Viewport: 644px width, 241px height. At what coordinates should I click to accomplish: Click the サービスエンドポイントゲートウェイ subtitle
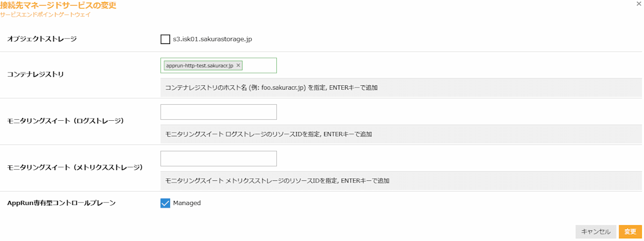tap(45, 14)
